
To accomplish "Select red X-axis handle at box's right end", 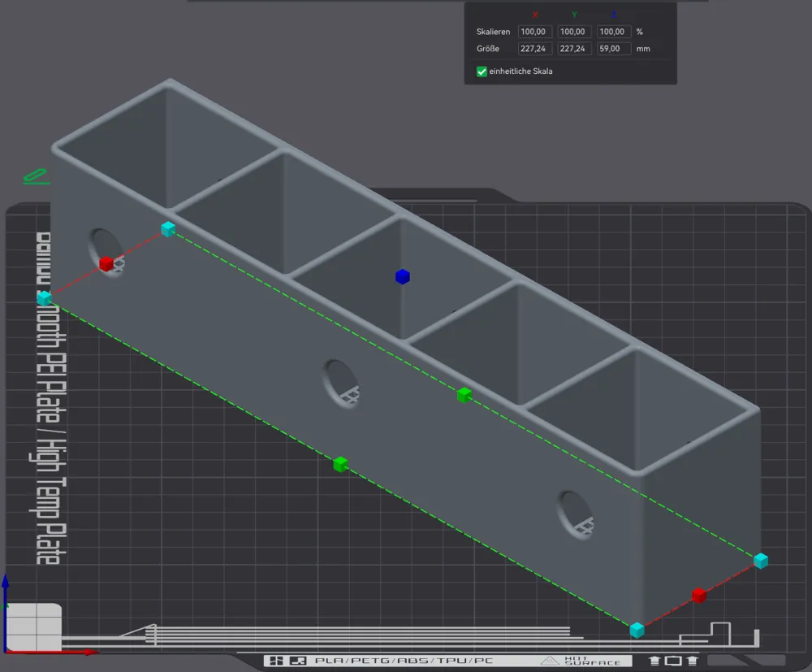I will coord(698,596).
